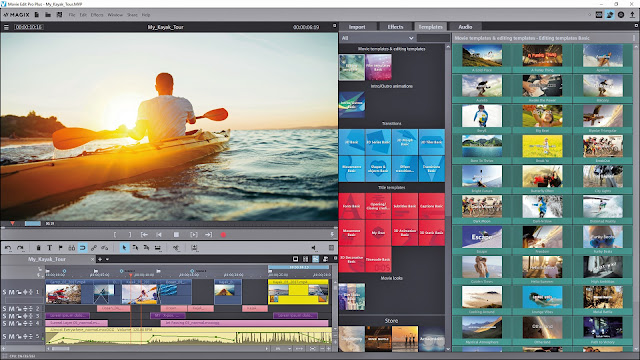
Task: Zoom in timeline with plus button
Action: pos(329,349)
